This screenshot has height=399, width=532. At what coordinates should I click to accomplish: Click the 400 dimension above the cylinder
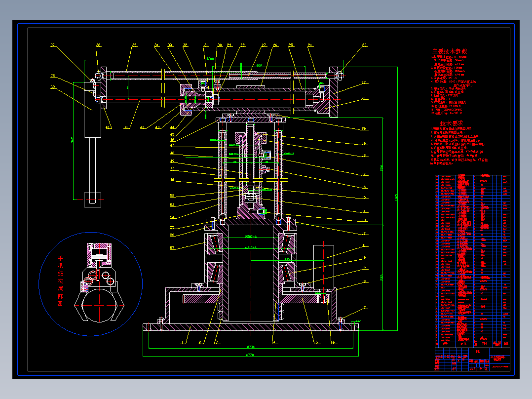coord(259,65)
